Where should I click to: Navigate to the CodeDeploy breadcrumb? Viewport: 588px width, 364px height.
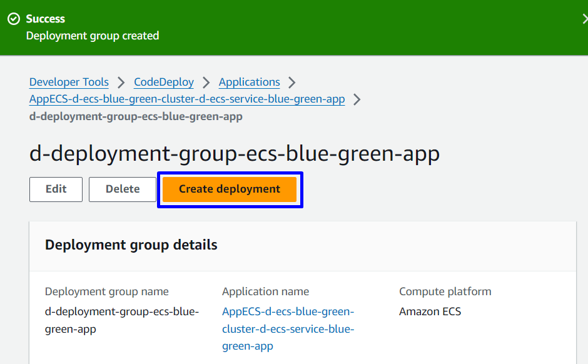pyautogui.click(x=164, y=82)
